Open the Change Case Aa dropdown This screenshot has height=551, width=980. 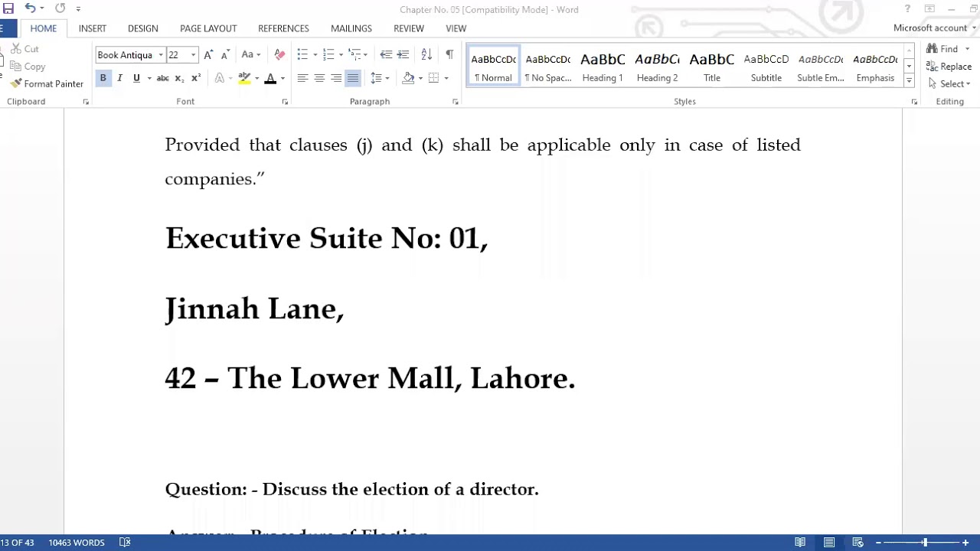coord(250,55)
